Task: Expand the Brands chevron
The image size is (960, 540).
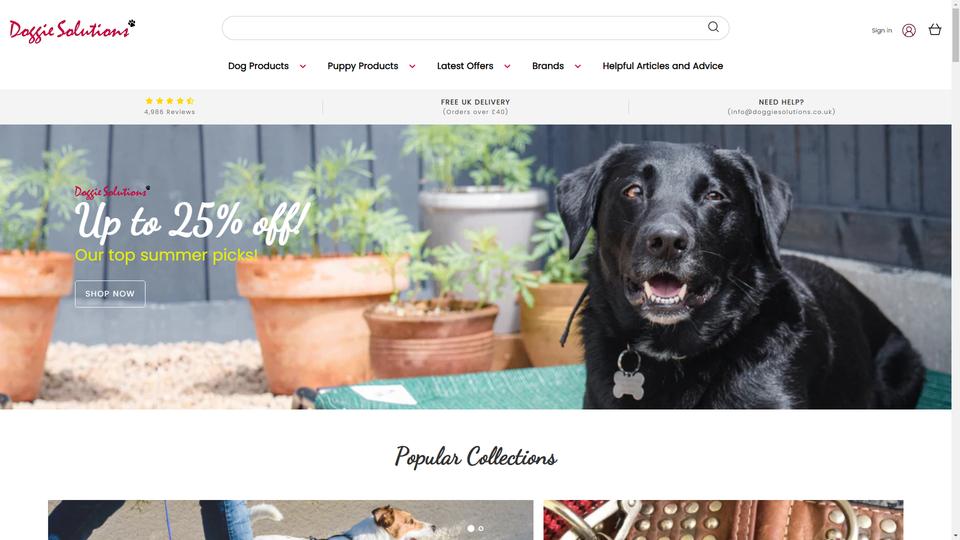Action: [577, 66]
